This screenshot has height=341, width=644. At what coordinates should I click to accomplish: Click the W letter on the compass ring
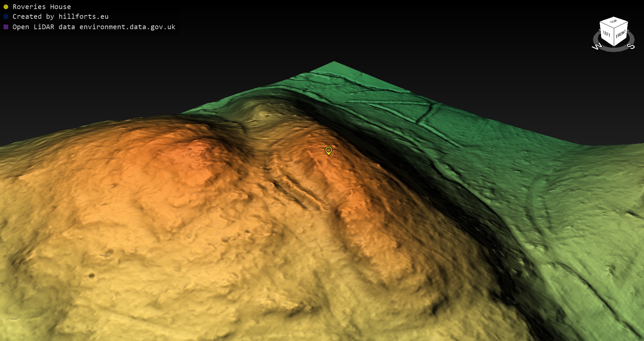click(x=597, y=47)
